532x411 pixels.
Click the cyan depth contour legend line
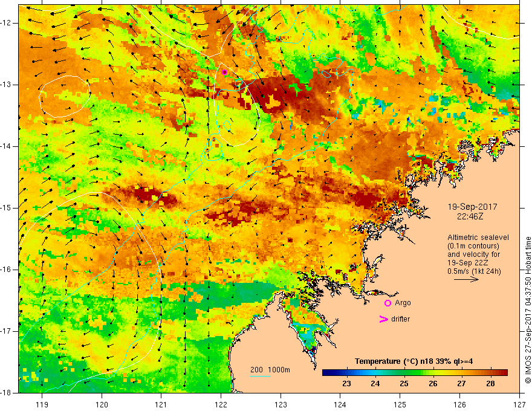(x=260, y=376)
